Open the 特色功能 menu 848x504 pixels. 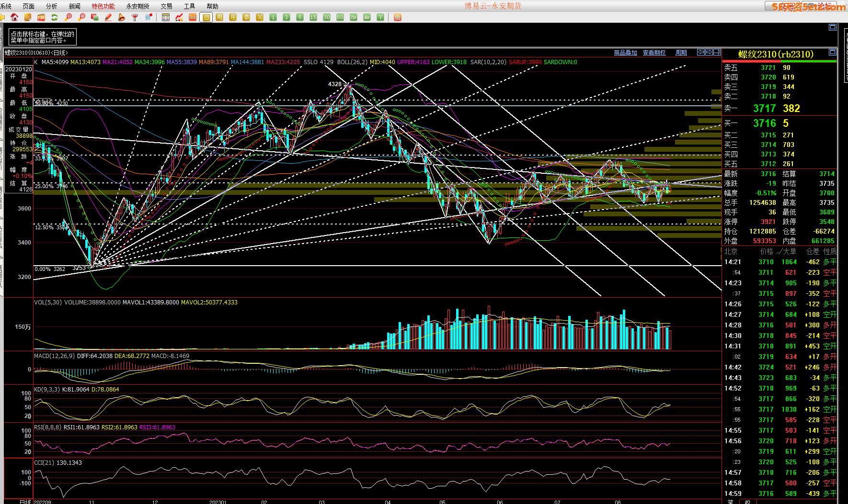tap(103, 6)
